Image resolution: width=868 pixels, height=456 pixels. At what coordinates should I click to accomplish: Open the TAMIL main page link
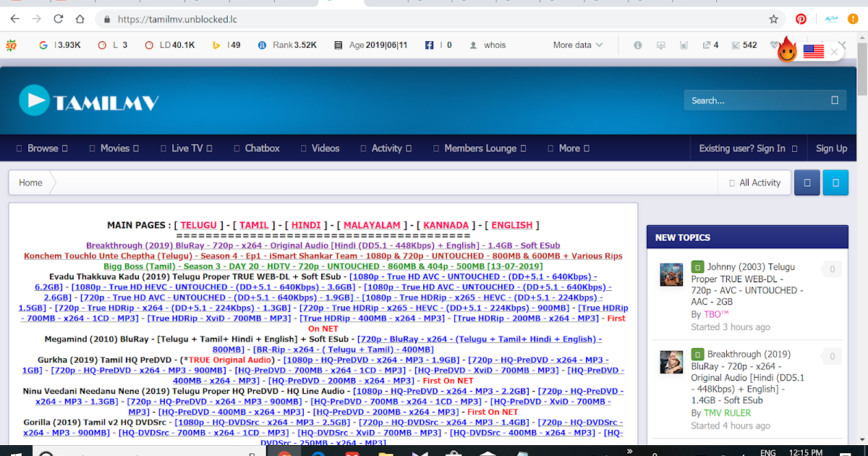tap(254, 225)
